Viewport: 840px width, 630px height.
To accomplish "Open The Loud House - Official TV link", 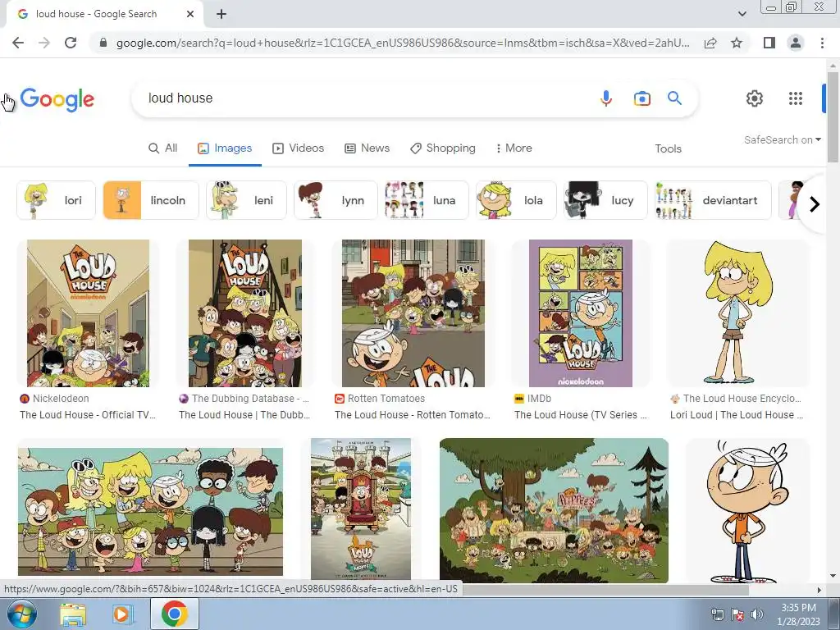I will point(88,415).
